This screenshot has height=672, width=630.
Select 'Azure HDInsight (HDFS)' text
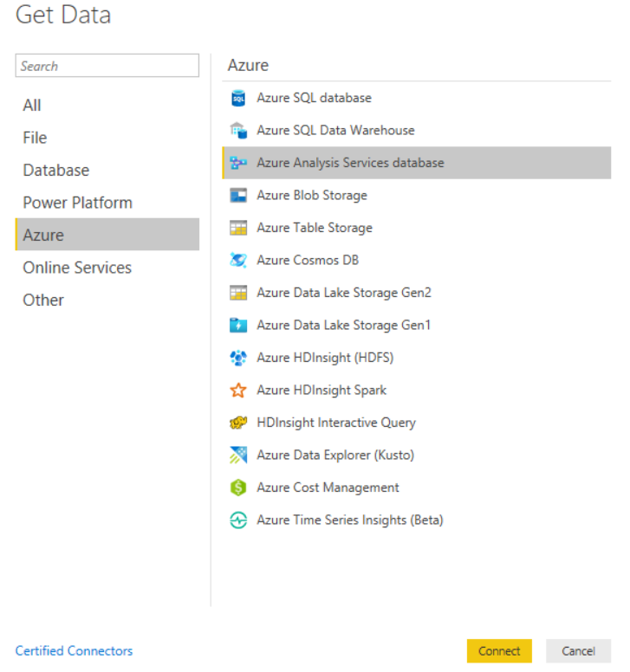325,358
